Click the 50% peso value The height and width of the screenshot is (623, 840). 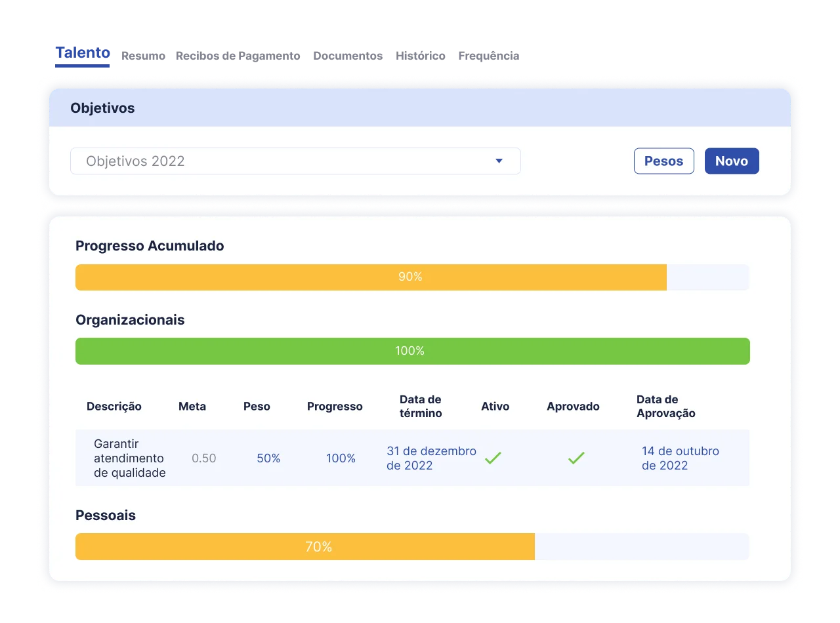click(268, 458)
